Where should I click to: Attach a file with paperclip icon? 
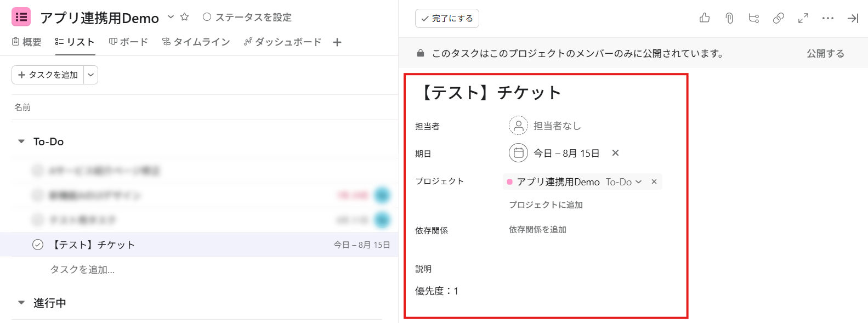(x=729, y=18)
